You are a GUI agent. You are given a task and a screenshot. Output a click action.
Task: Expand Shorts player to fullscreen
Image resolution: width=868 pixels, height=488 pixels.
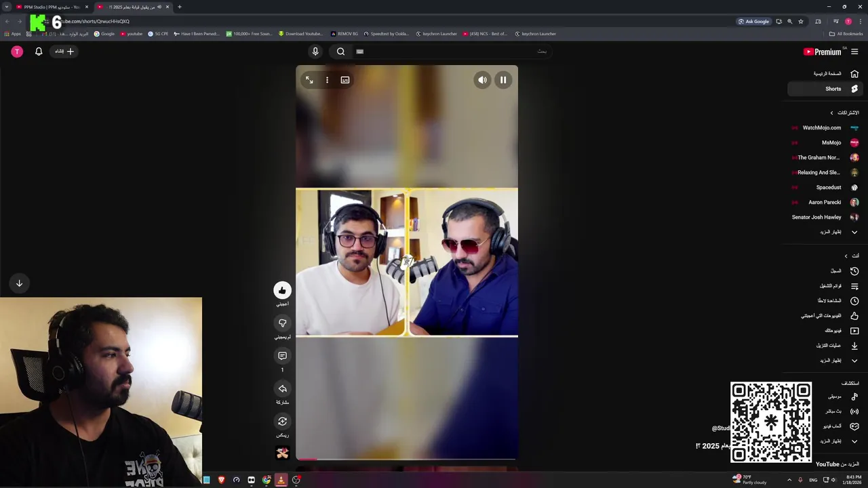point(309,80)
